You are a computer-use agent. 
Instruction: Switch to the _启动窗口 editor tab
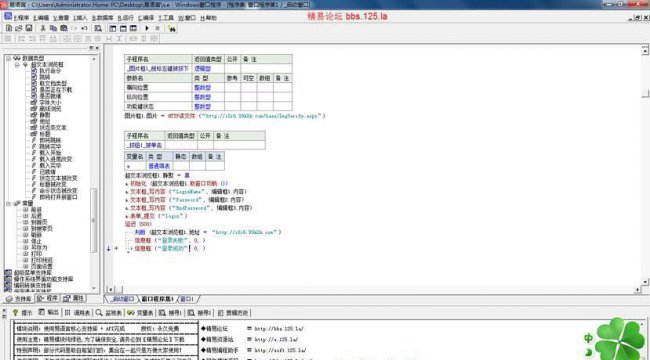pyautogui.click(x=122, y=299)
